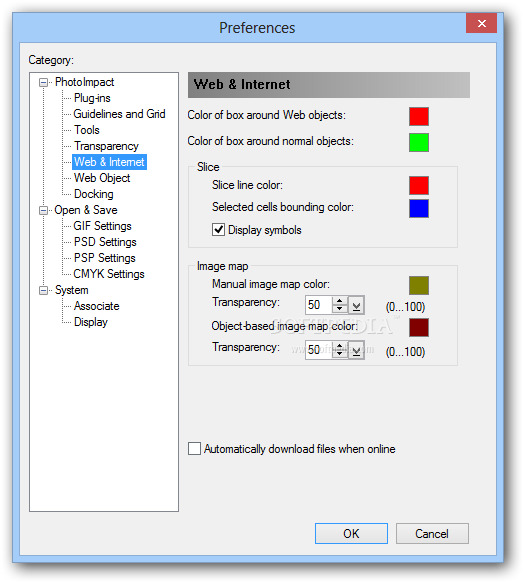Select PSD Settings in tree
This screenshot has height=583, width=524.
click(105, 242)
